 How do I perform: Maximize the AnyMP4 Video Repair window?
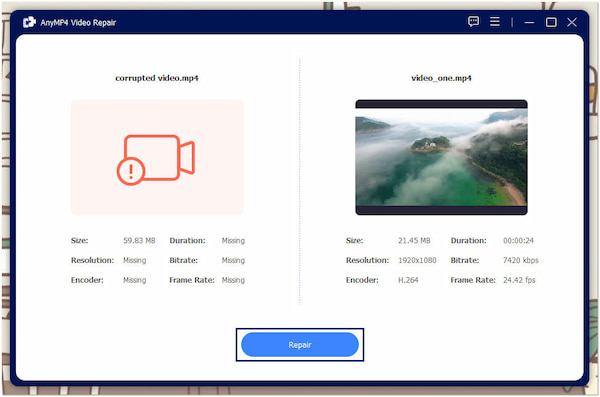[551, 22]
